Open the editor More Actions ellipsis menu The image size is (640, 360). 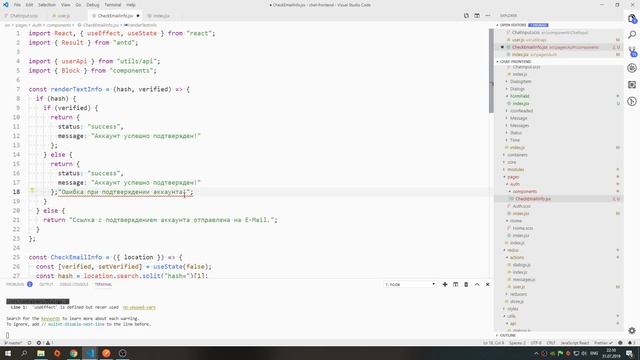tap(488, 16)
